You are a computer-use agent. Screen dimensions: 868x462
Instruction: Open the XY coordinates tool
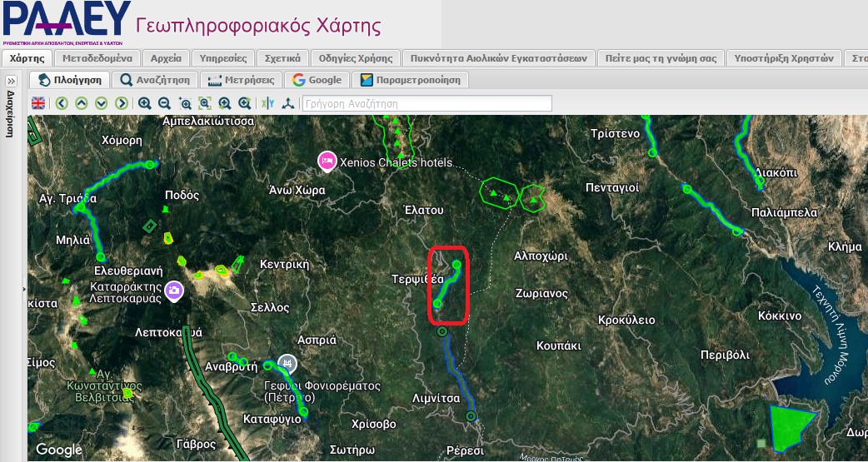268,103
